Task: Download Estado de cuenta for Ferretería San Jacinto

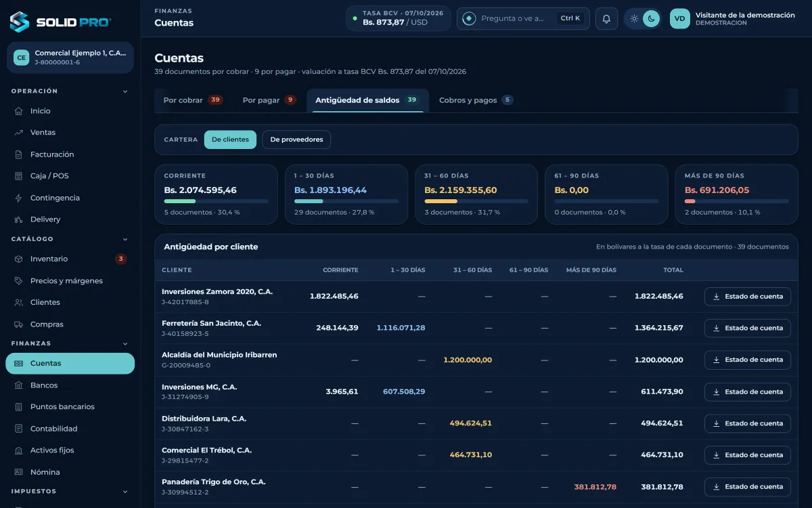Action: coord(748,329)
